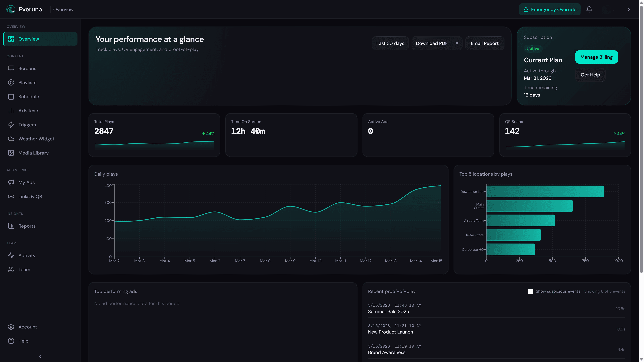Open the Last 30 days date filter
The image size is (644, 362).
pos(390,43)
